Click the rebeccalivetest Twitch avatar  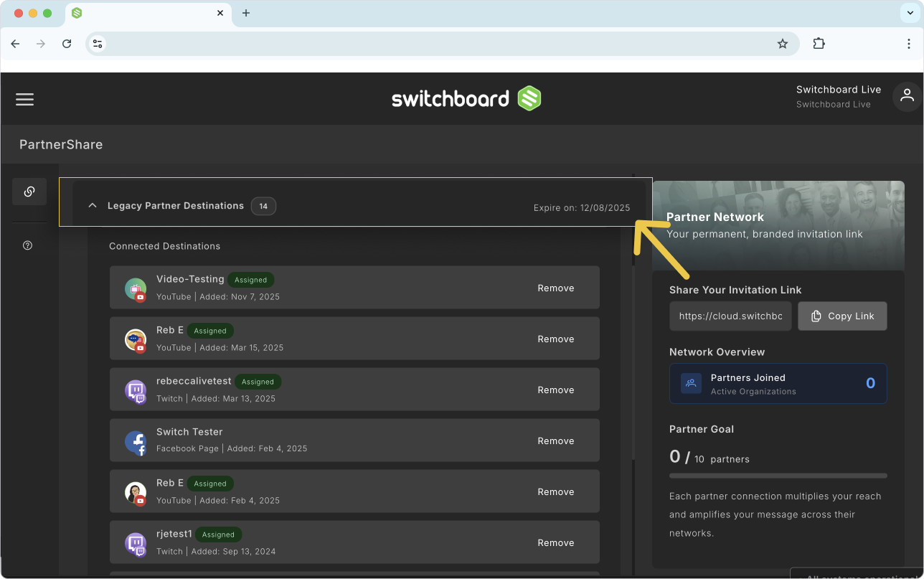click(136, 391)
